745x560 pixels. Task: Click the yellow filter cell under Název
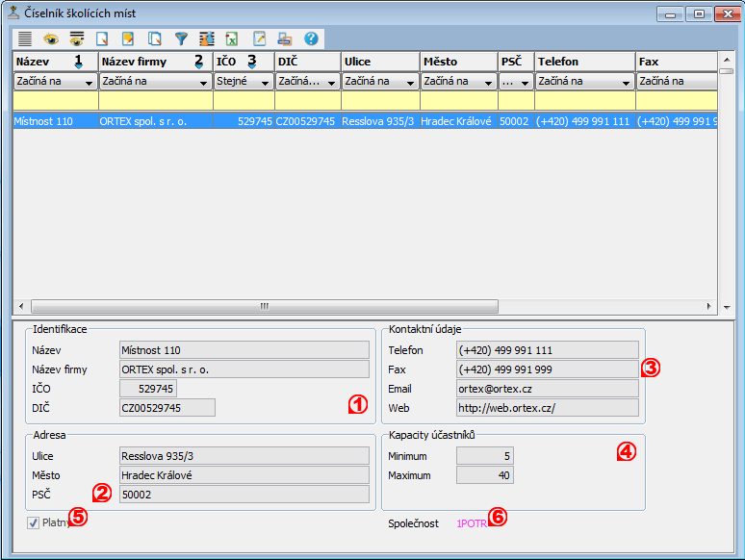(55, 101)
